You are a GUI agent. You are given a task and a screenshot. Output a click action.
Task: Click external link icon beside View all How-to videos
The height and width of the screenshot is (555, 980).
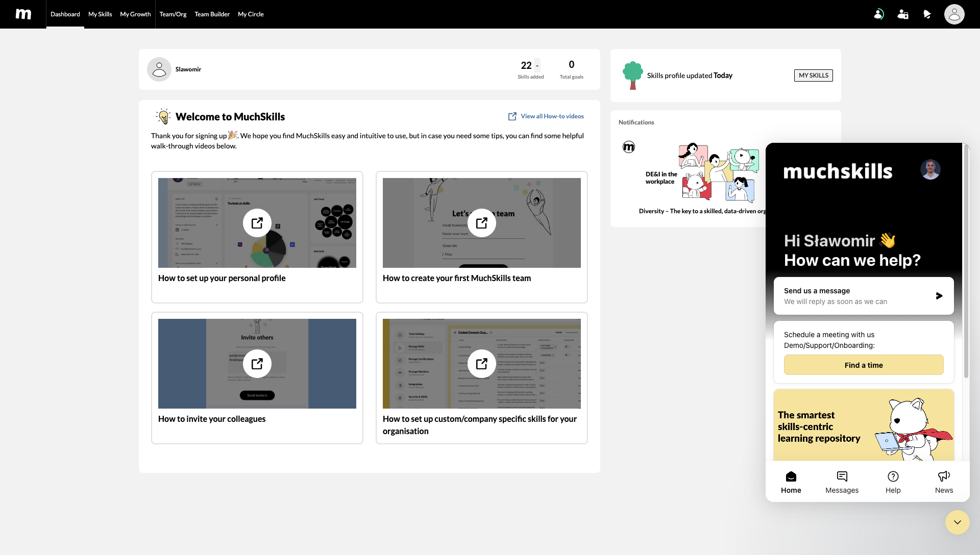pyautogui.click(x=512, y=116)
